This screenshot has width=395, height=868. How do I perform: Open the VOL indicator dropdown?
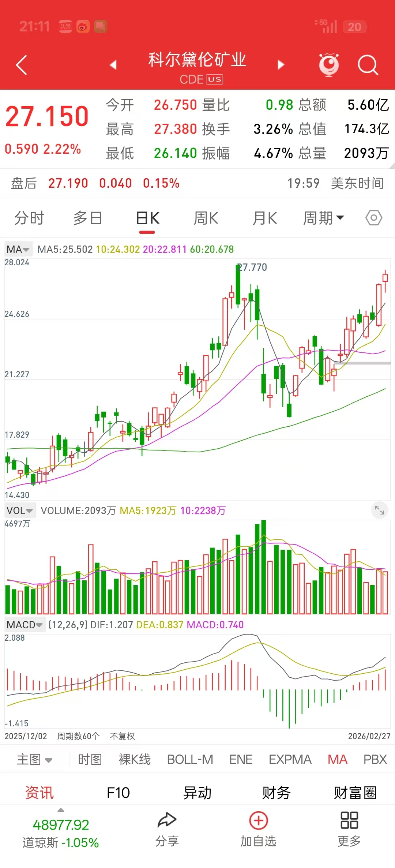click(20, 510)
